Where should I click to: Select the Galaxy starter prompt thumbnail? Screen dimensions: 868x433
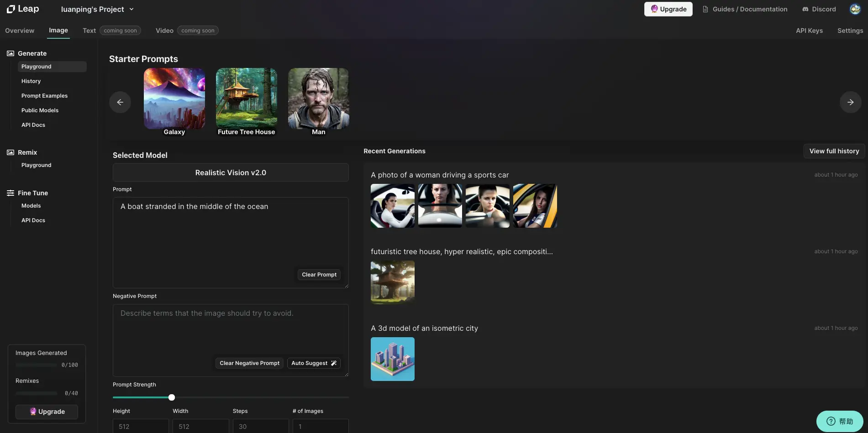(174, 99)
